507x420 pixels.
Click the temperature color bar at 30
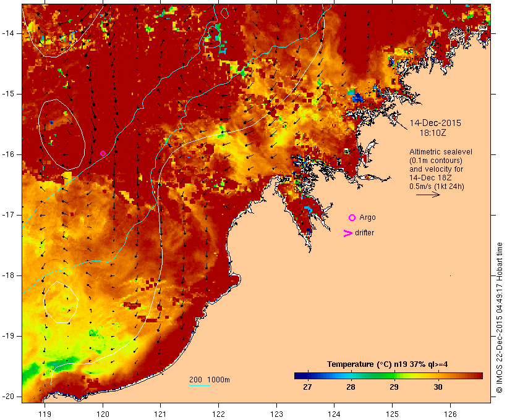point(438,376)
